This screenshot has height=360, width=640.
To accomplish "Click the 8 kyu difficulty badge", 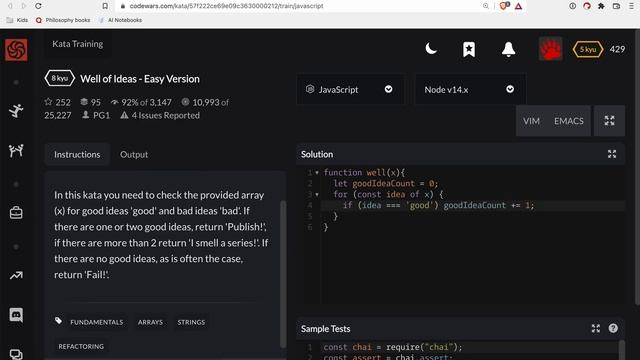I will pos(60,78).
